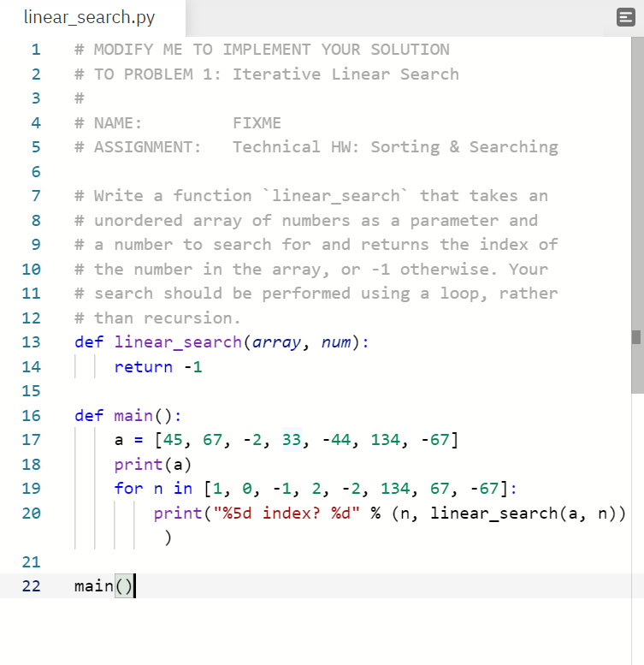644x665 pixels.
Task: Click line number 16 in the gutter
Action: pos(32,416)
